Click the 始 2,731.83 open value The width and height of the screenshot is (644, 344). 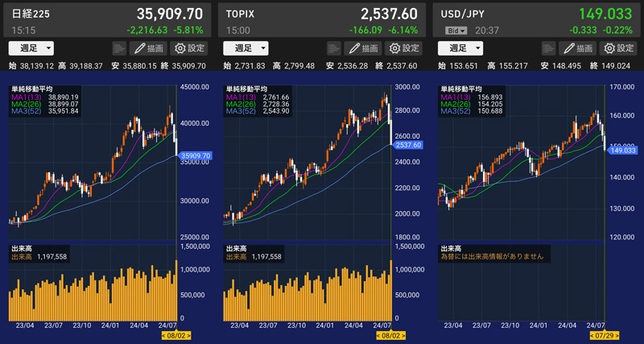click(244, 66)
